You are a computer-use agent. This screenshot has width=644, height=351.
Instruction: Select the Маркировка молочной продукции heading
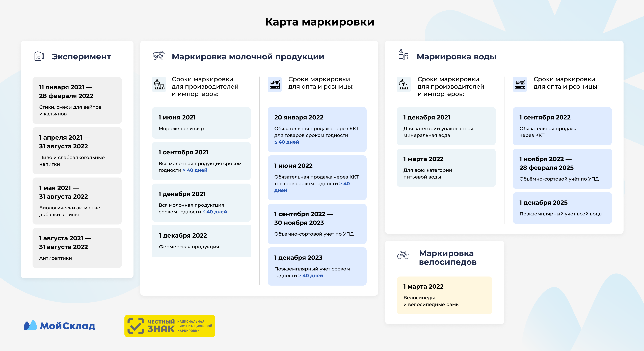(x=248, y=57)
